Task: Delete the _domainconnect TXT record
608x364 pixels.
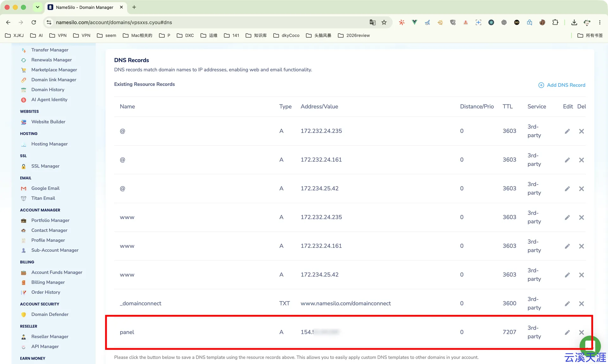Action: 581,304
